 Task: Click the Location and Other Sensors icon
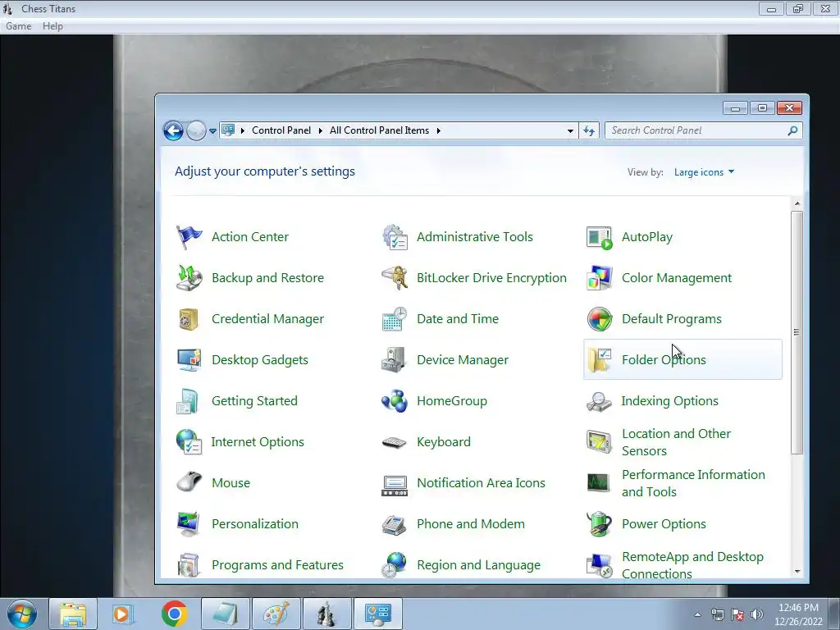click(599, 441)
